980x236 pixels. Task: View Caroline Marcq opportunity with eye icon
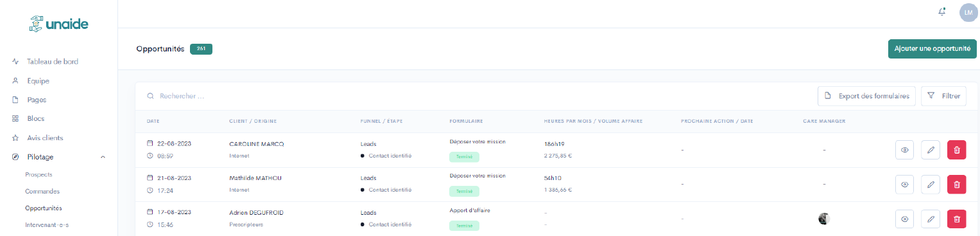905,150
